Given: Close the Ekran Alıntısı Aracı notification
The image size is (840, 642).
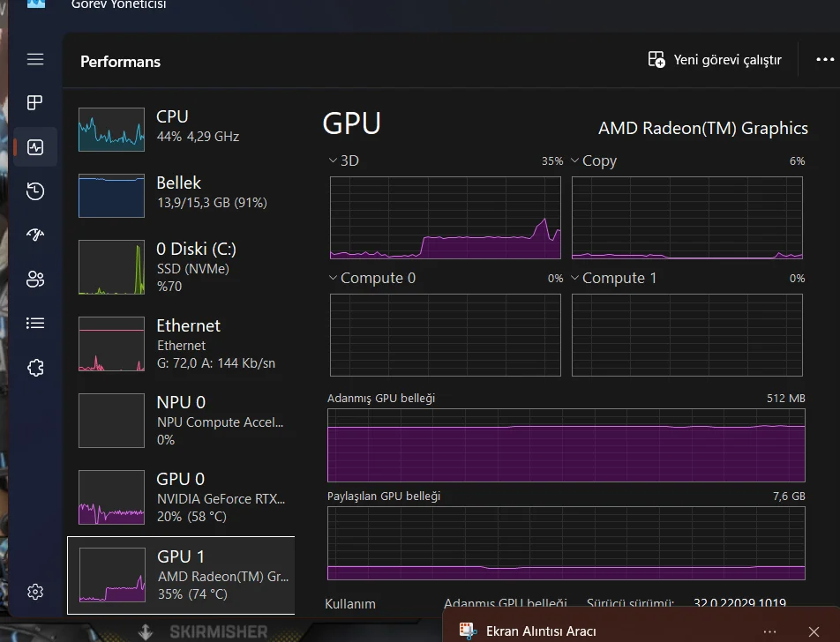Looking at the screenshot, I should pyautogui.click(x=814, y=631).
